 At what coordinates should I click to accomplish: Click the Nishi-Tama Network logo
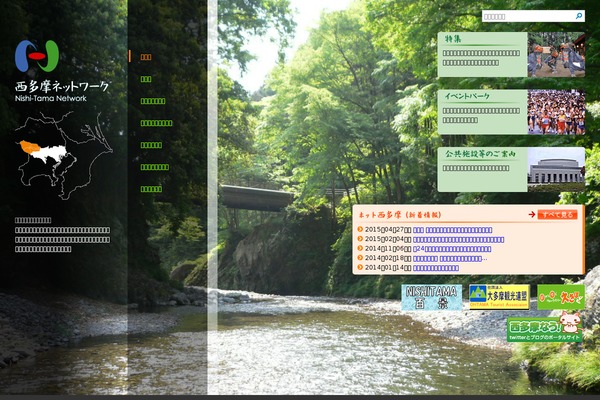[x=62, y=71]
